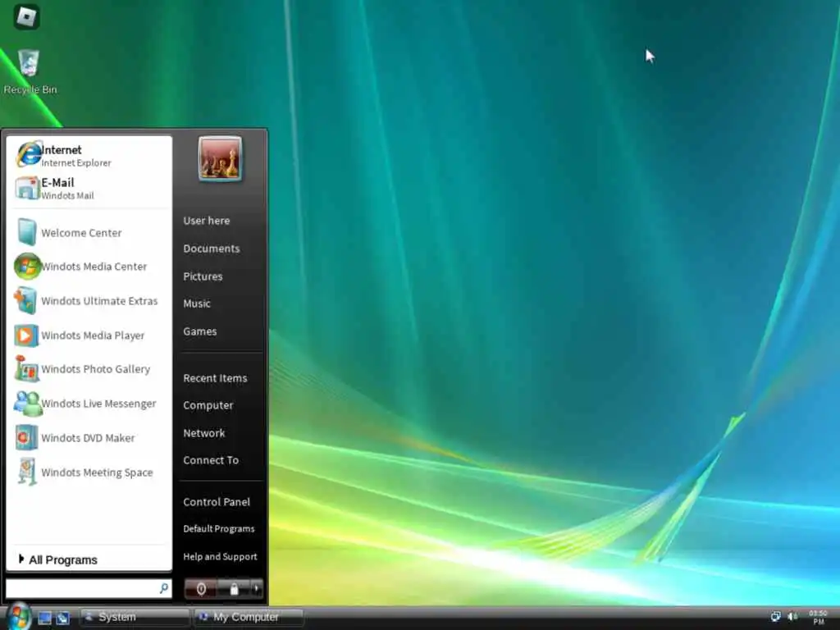Click the lock button in start menu
Viewport: 840px width, 630px height.
click(x=234, y=589)
